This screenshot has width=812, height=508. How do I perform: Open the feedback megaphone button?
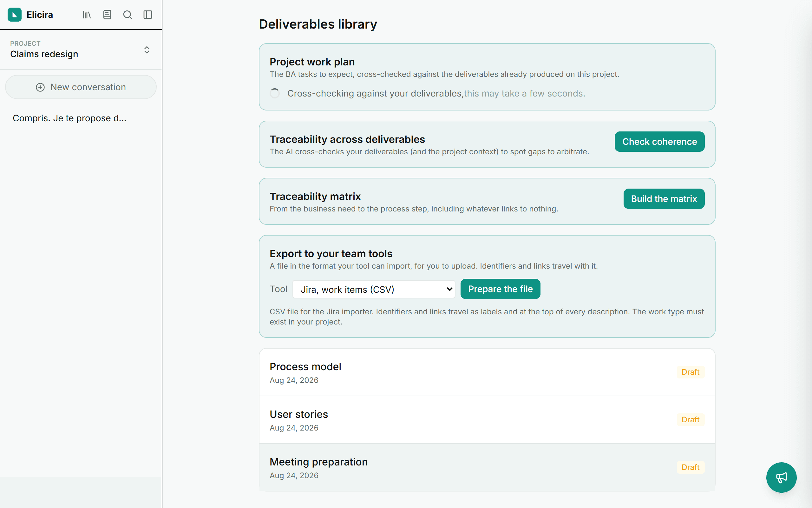(781, 478)
